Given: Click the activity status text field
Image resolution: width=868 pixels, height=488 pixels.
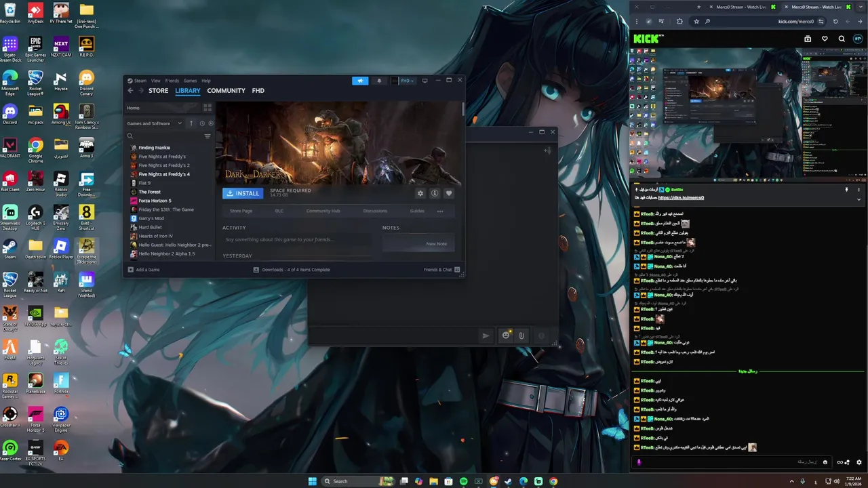Looking at the screenshot, I should tap(297, 239).
